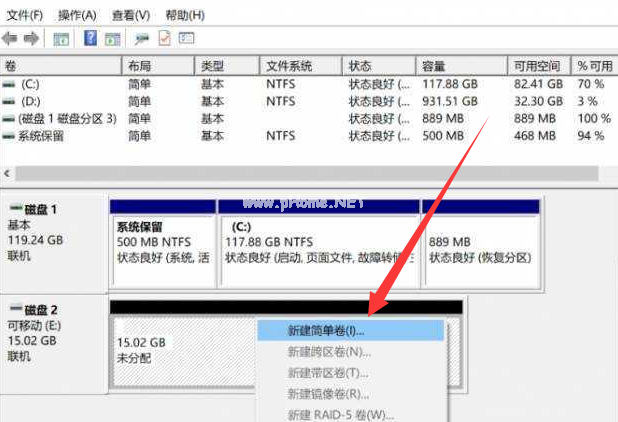618x422 pixels.
Task: Select the 889 MB recovery partition block
Action: pos(480,248)
